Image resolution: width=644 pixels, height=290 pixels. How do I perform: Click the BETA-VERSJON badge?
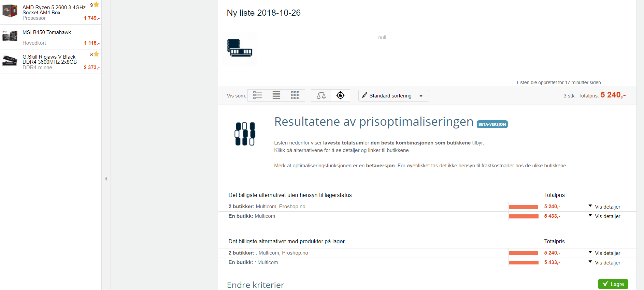[492, 124]
